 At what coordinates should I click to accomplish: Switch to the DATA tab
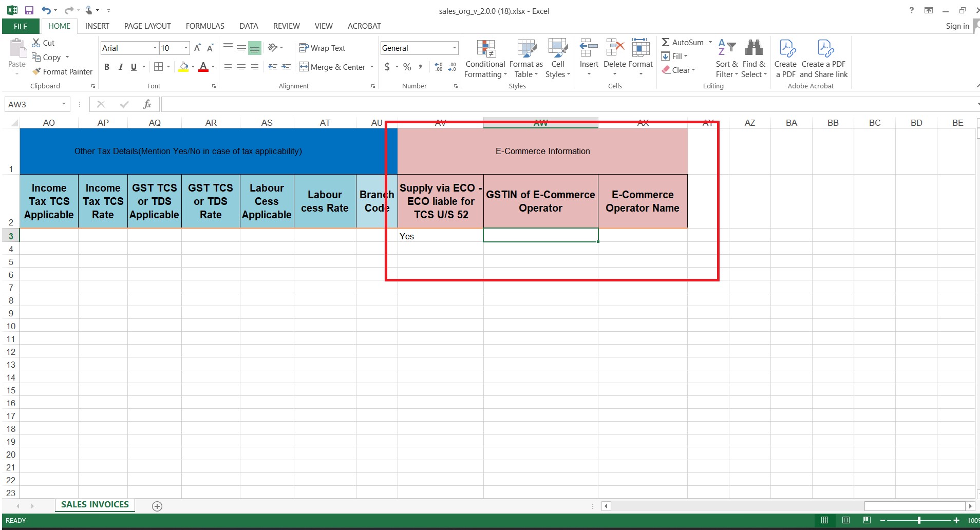pos(249,26)
